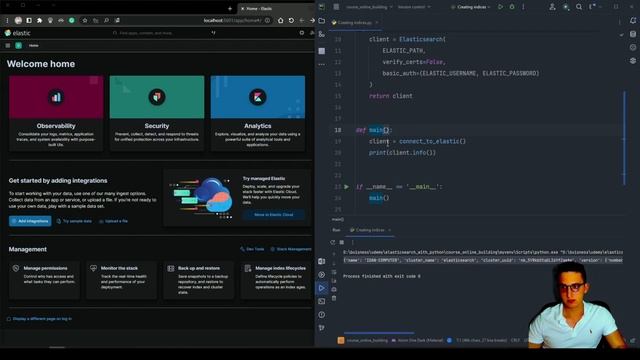Open the Back up and restore card
This screenshot has height=360, width=640.
tap(199, 280)
